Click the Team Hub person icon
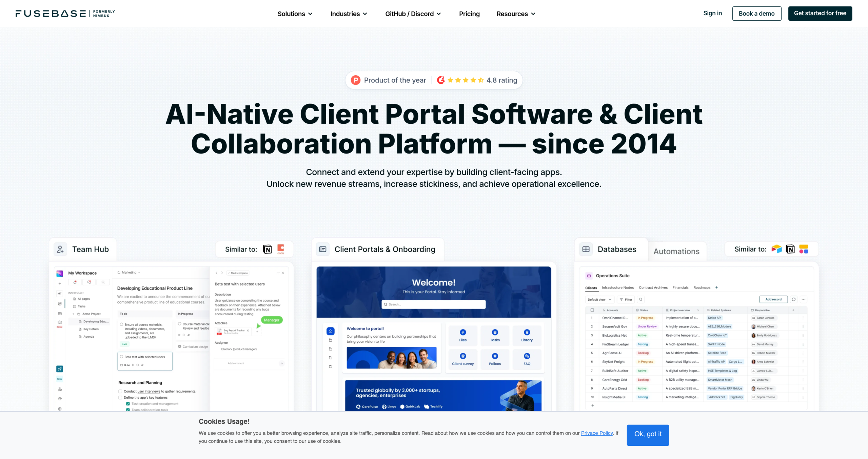 pos(60,250)
